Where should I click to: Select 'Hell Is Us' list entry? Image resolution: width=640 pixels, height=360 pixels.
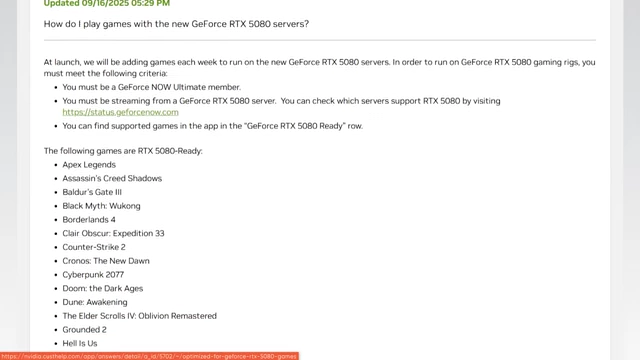pyautogui.click(x=80, y=343)
